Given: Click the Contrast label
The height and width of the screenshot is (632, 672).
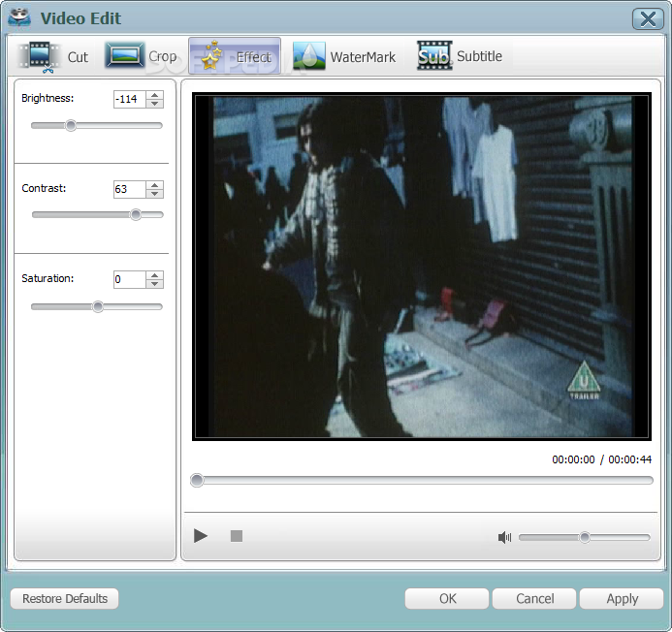Looking at the screenshot, I should (44, 188).
